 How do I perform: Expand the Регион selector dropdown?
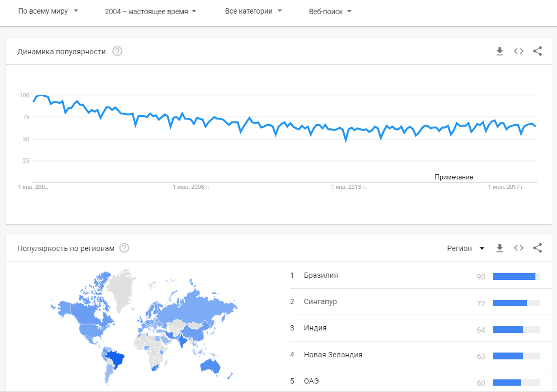[465, 248]
